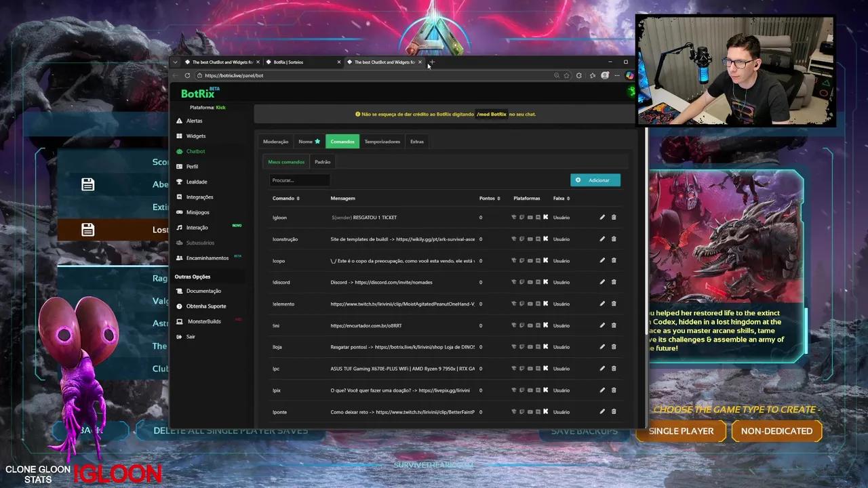
Task: Select Sair to log out of BotRix
Action: [x=190, y=336]
